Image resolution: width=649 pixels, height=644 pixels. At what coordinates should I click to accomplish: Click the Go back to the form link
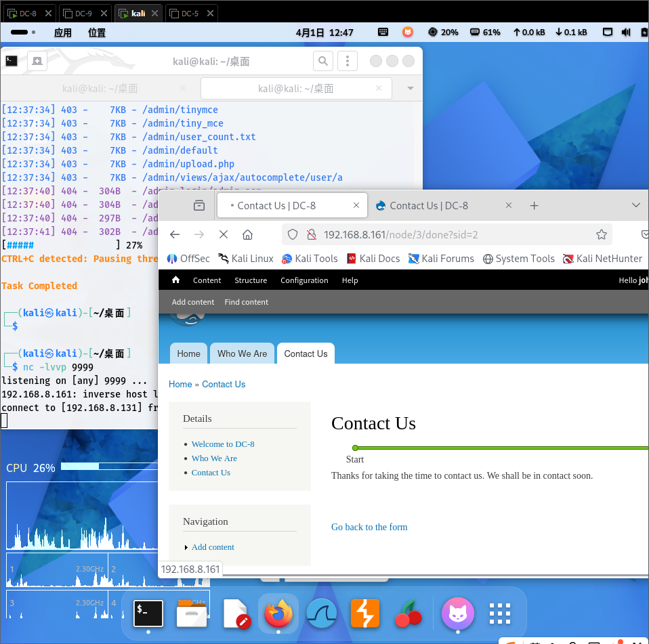point(369,527)
